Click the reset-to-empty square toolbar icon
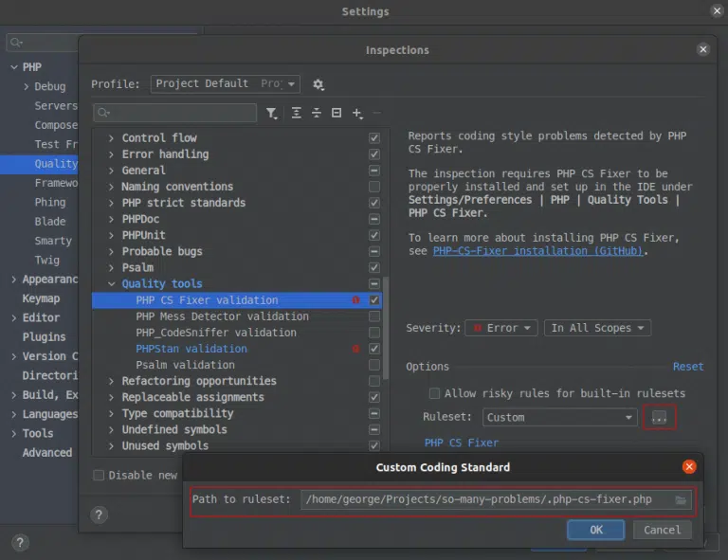Viewport: 728px width, 560px height. [x=337, y=113]
